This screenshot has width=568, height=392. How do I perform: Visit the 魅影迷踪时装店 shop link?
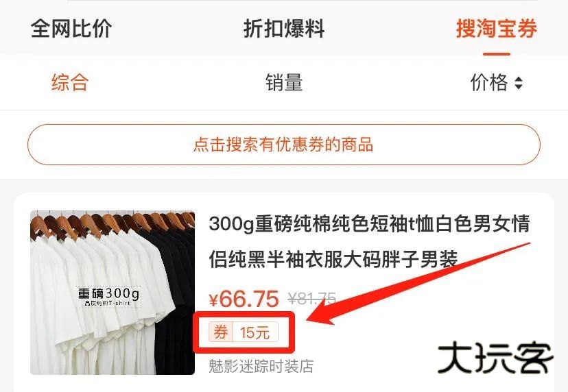click(261, 366)
